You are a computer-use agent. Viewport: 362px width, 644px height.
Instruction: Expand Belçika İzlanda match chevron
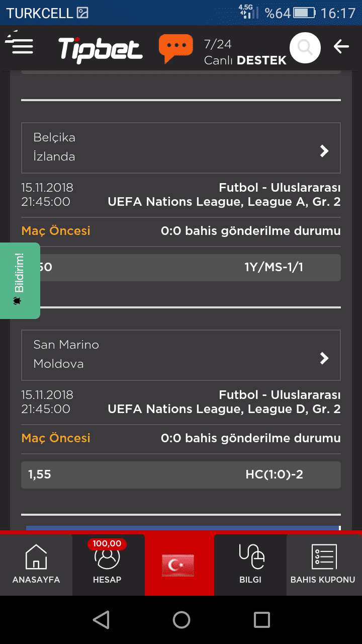click(324, 150)
